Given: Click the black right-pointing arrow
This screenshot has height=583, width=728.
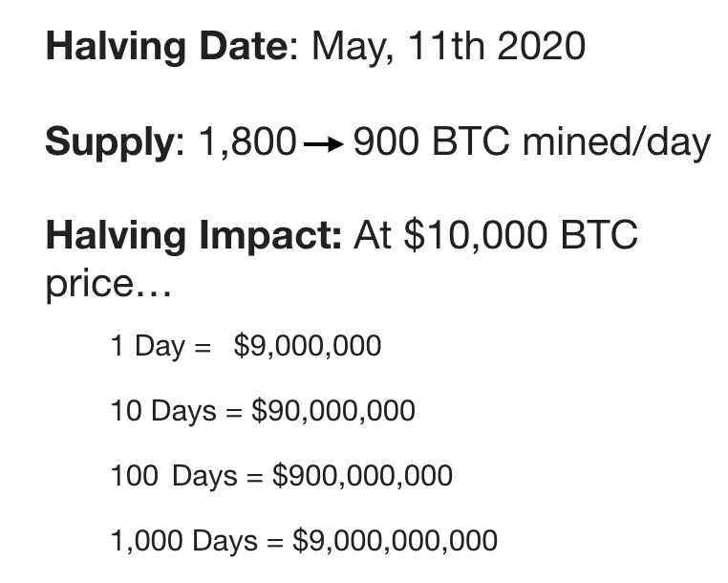Looking at the screenshot, I should (x=324, y=144).
